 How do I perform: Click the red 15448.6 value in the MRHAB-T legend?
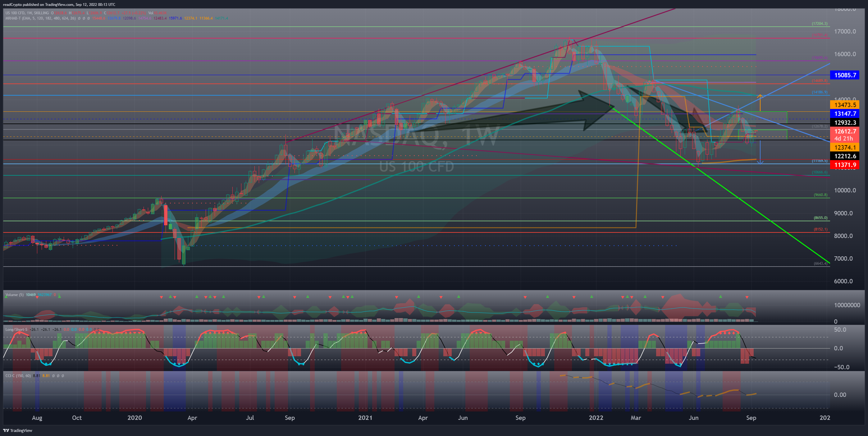click(99, 18)
